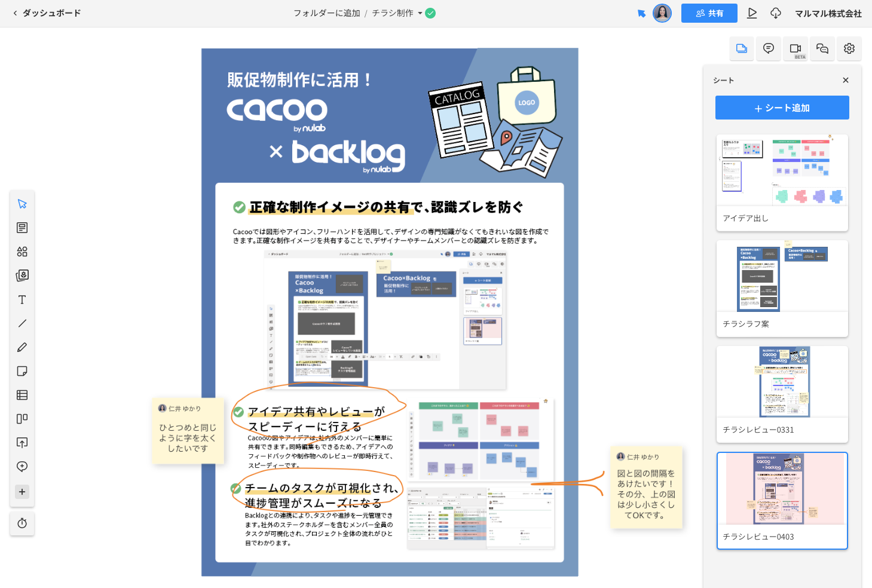Open the Shapes library tool
This screenshot has height=588, width=872.
pyautogui.click(x=22, y=252)
